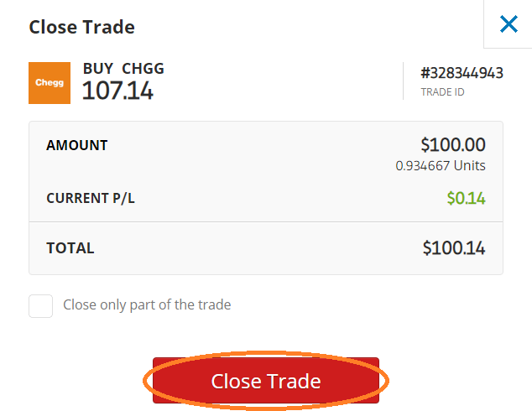Click the 'Close Trade' dialog heading
This screenshot has width=532, height=411.
[81, 27]
